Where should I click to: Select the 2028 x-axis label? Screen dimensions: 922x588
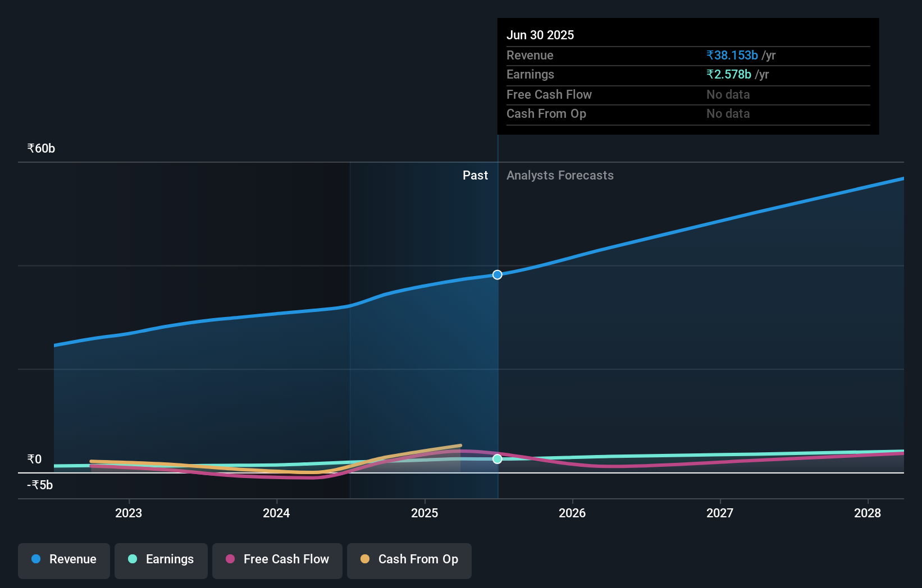click(x=868, y=513)
